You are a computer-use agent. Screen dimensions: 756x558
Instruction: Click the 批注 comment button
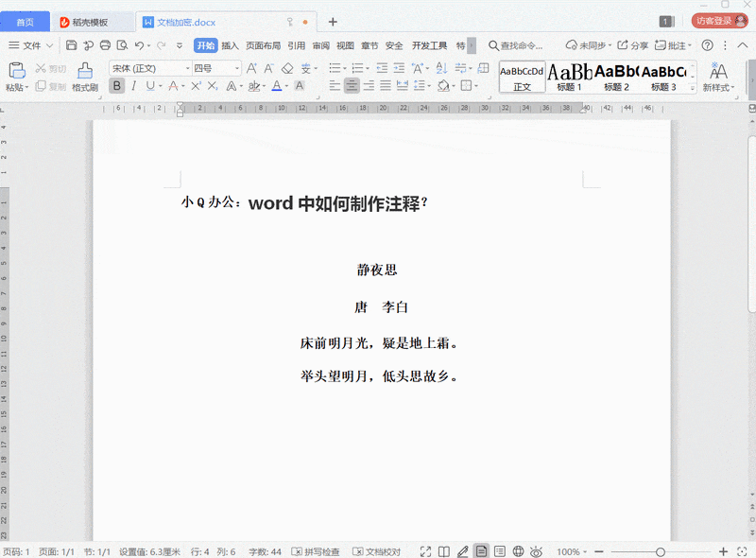coord(673,45)
